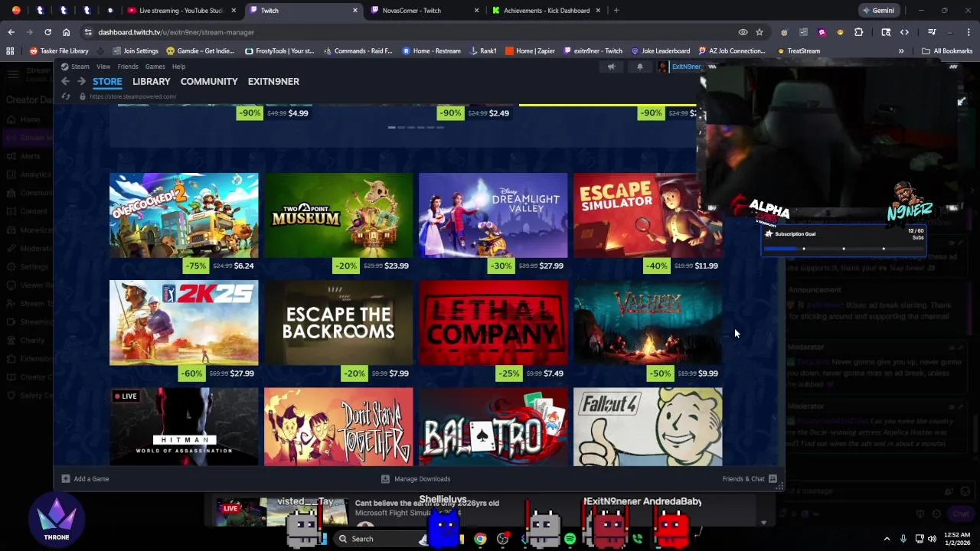Open Steam announcements megaphone icon
The width and height of the screenshot is (980, 551).
[611, 67]
